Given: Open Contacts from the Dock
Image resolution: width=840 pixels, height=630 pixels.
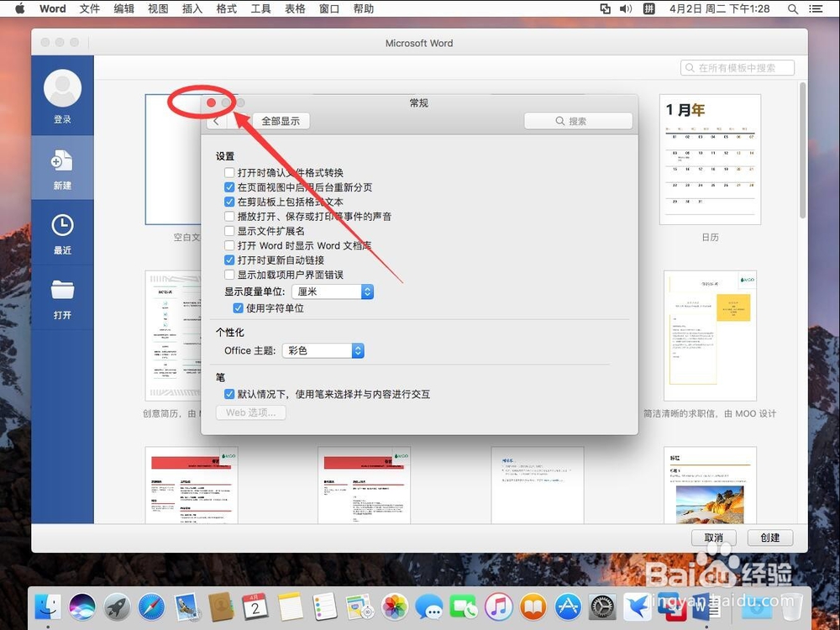Looking at the screenshot, I should (221, 607).
